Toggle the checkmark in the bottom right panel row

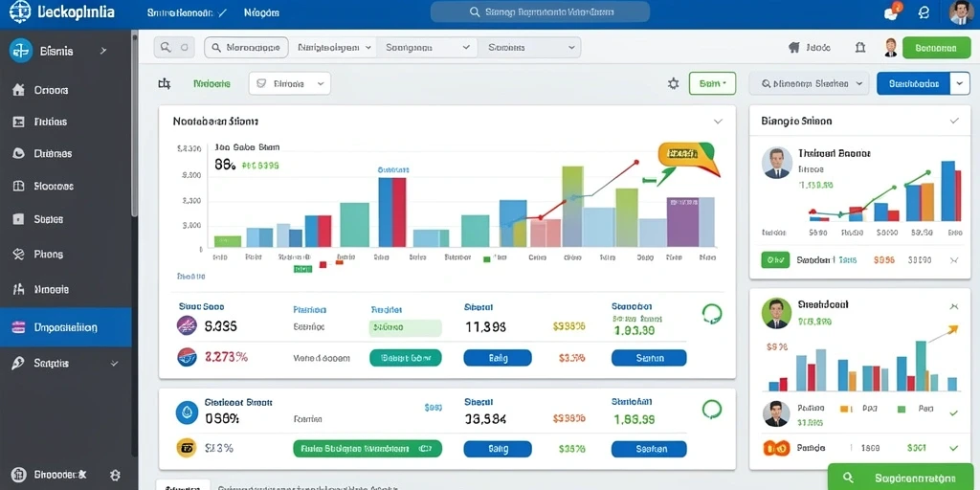pos(953,448)
